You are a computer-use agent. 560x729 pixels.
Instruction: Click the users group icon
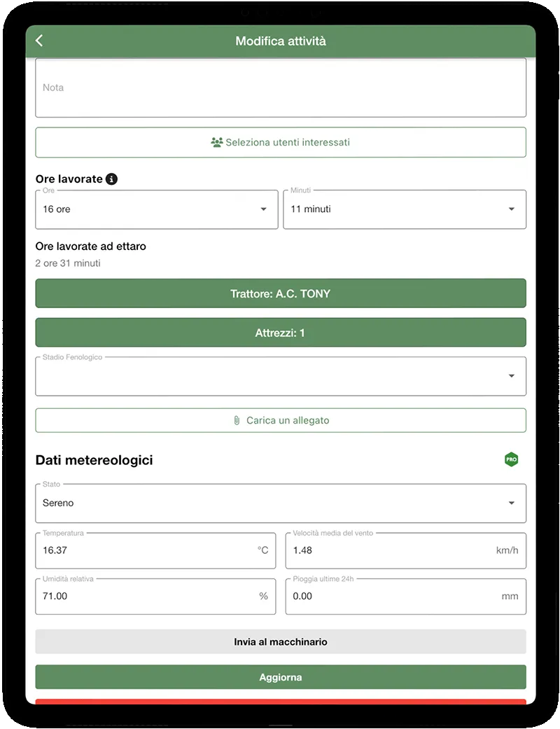click(216, 142)
